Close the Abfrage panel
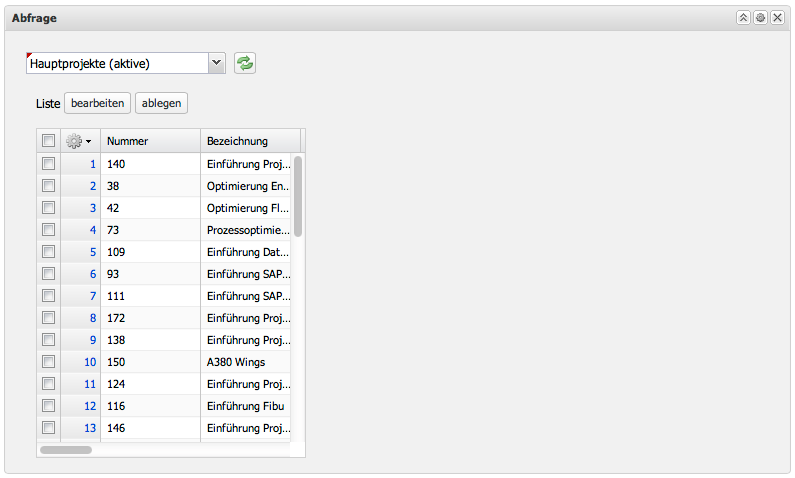This screenshot has height=478, width=795. [x=777, y=17]
